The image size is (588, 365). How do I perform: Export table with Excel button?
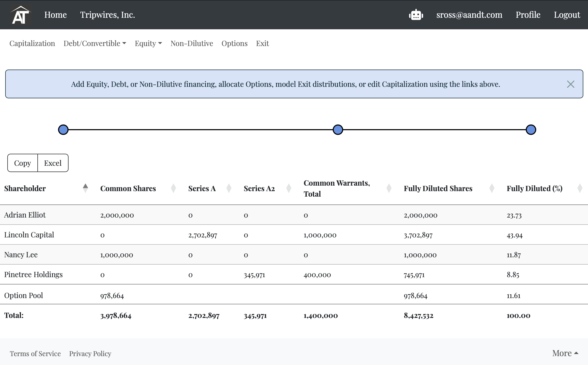tap(53, 163)
